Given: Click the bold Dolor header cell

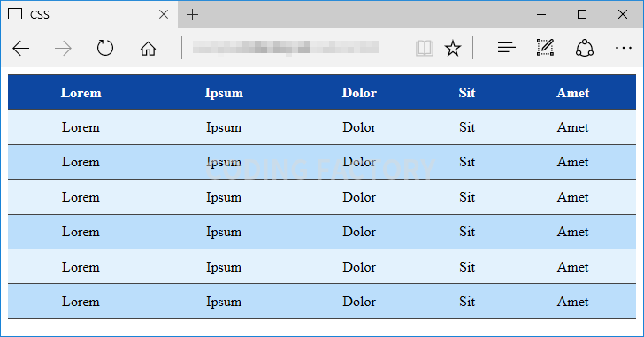Looking at the screenshot, I should [359, 93].
